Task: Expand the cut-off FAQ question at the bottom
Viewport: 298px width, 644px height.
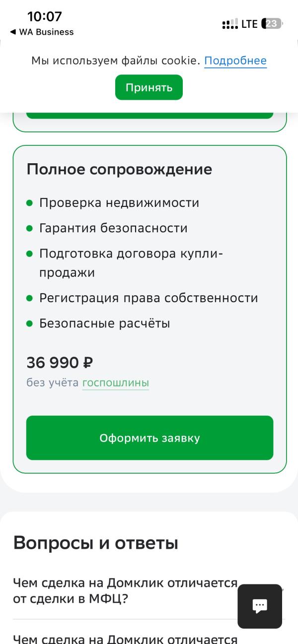Action: pos(125,639)
